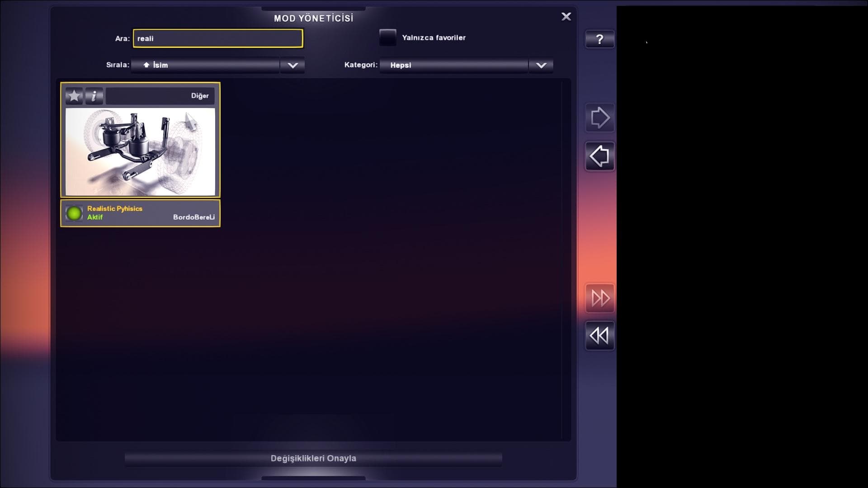Move all mods right with double arrow
This screenshot has height=488, width=868.
coord(600,298)
